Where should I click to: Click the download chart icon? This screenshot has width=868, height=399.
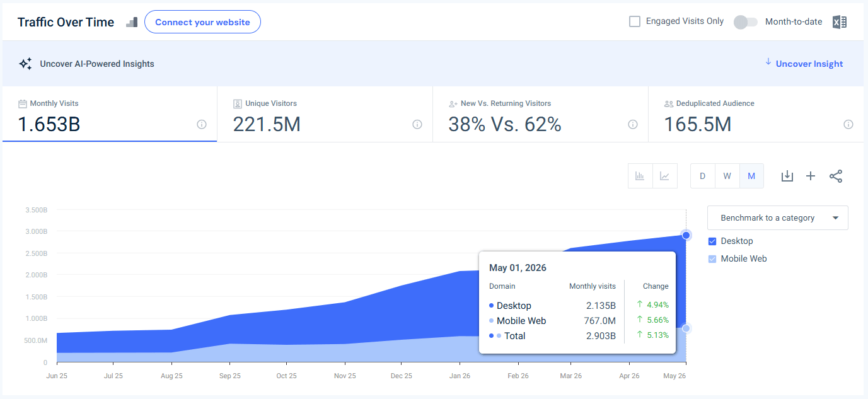tap(787, 176)
